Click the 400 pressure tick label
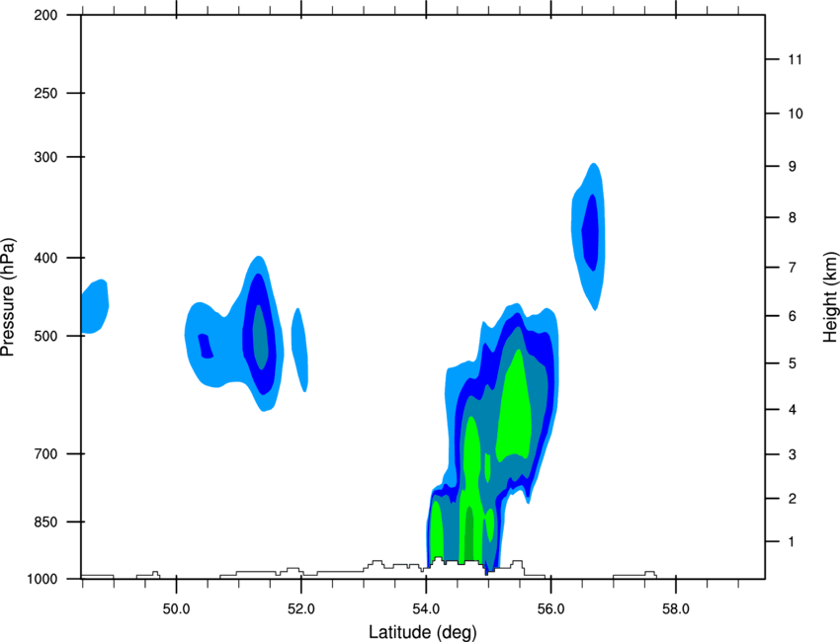840x642 pixels. tap(46, 258)
